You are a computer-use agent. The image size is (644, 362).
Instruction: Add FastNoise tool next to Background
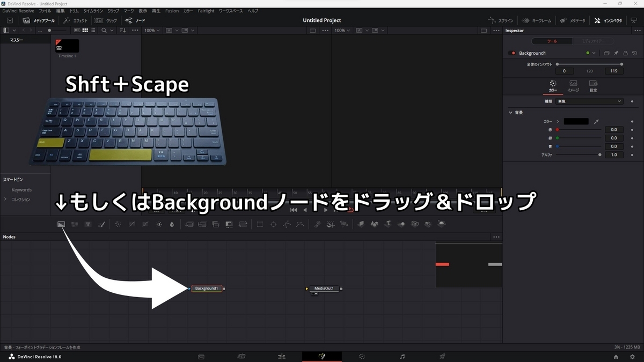75,224
